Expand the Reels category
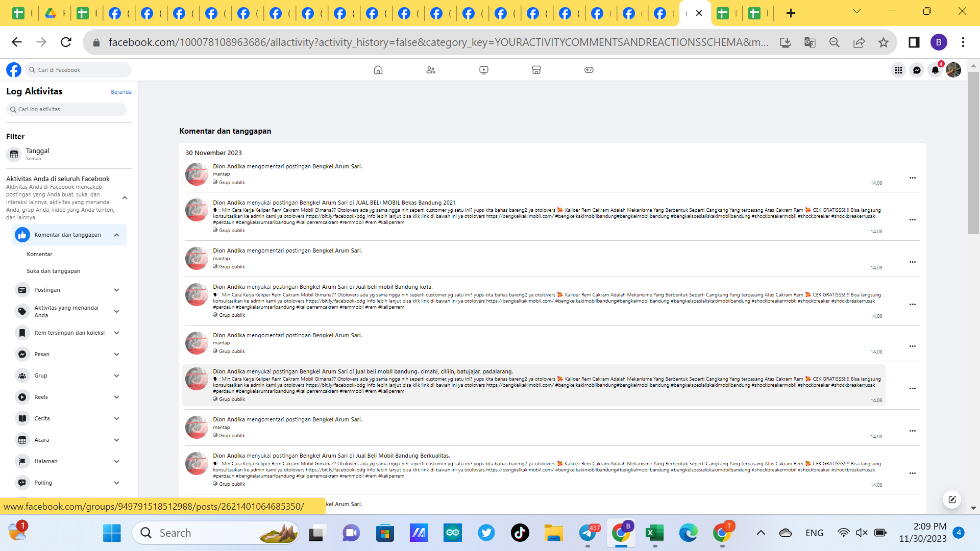The image size is (980, 551). 117,397
